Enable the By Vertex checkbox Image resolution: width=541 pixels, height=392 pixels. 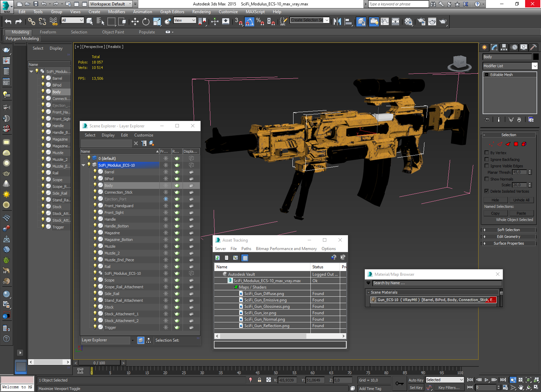(487, 153)
